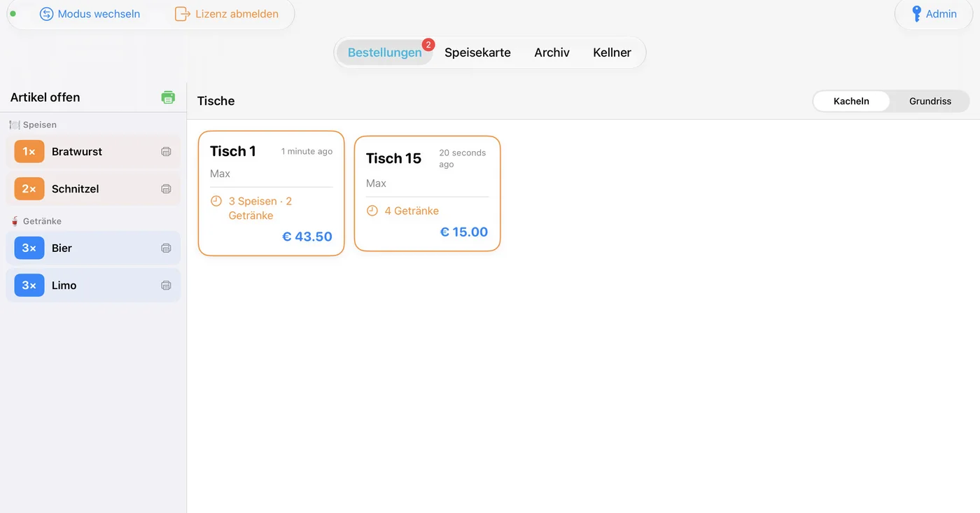Go to the Archiv tab

(552, 52)
